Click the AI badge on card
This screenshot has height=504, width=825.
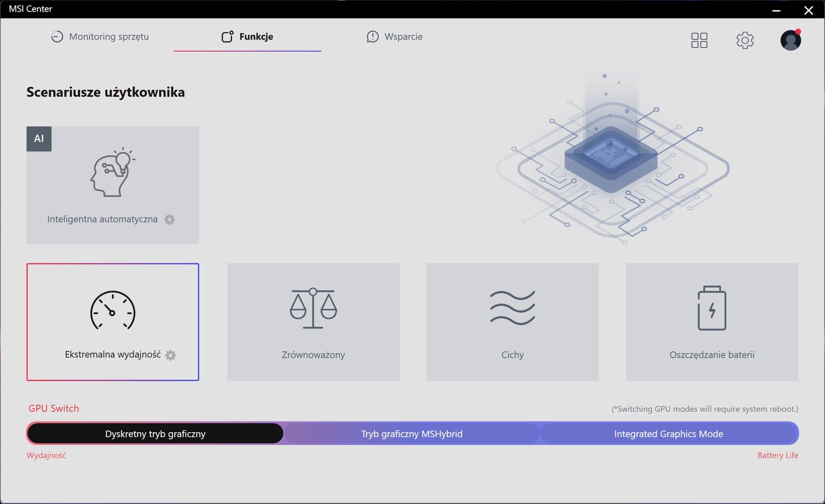pos(39,139)
